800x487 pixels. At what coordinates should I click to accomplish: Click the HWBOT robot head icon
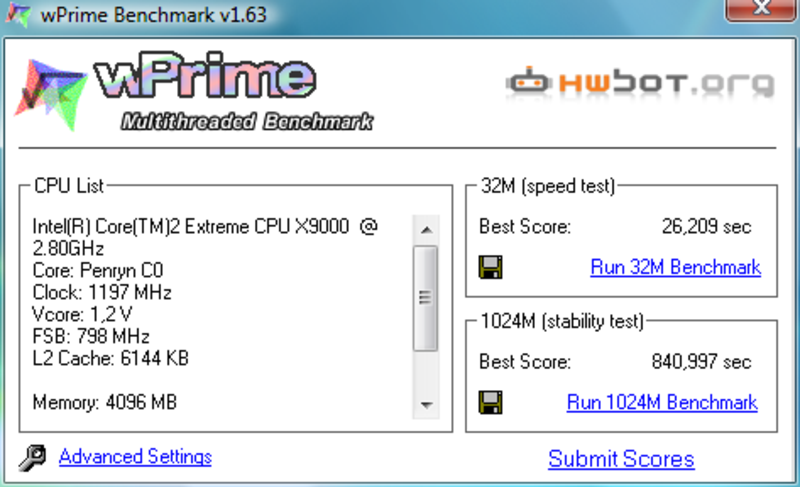tap(529, 81)
